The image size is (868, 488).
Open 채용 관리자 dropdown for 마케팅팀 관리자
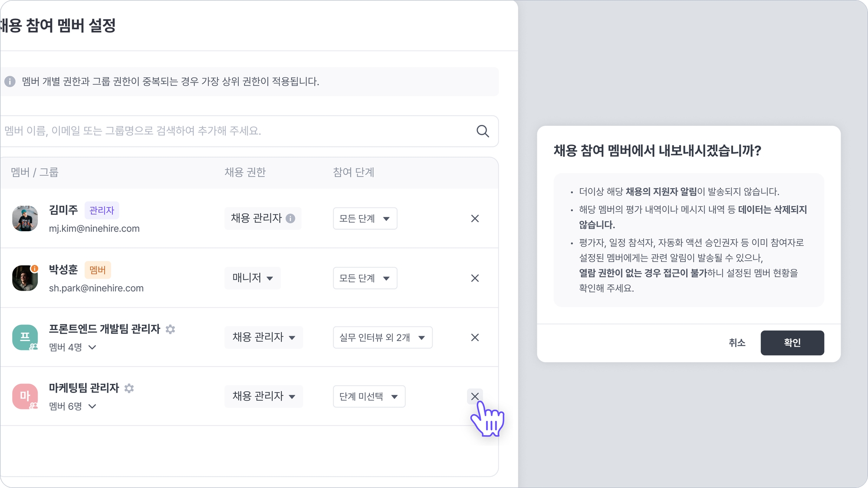coord(263,396)
